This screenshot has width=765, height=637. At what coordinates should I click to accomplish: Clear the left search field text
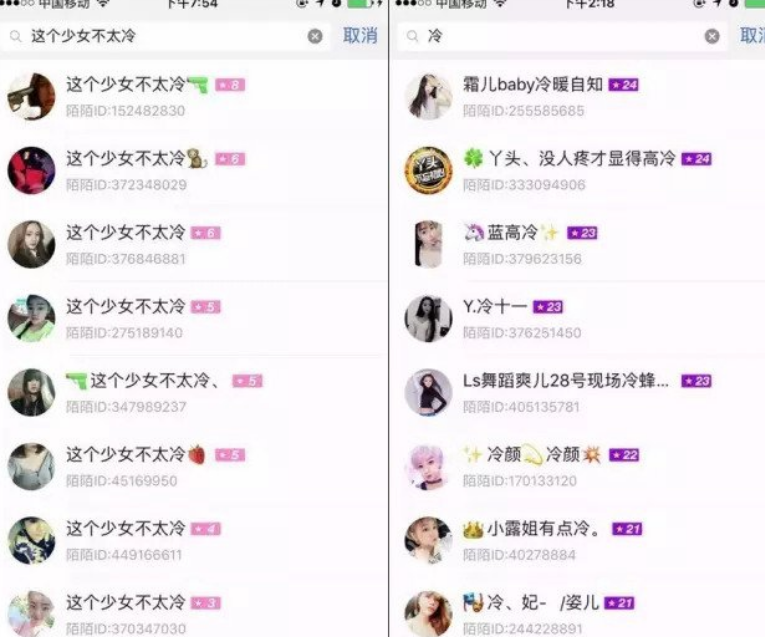coord(315,36)
